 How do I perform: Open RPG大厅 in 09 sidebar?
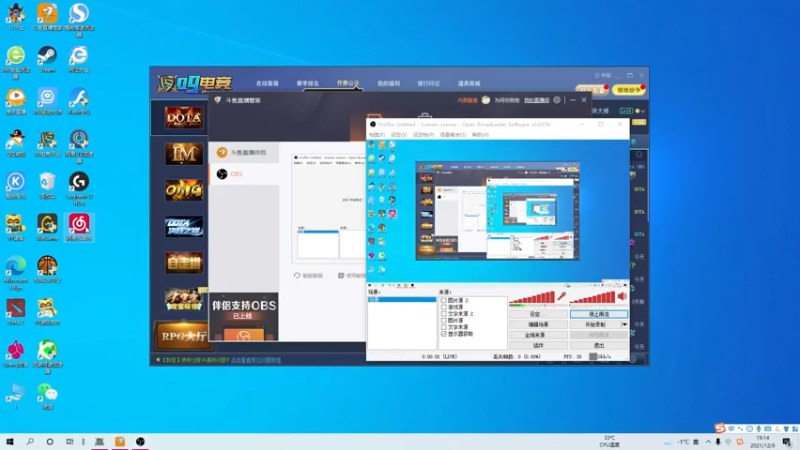coord(183,336)
